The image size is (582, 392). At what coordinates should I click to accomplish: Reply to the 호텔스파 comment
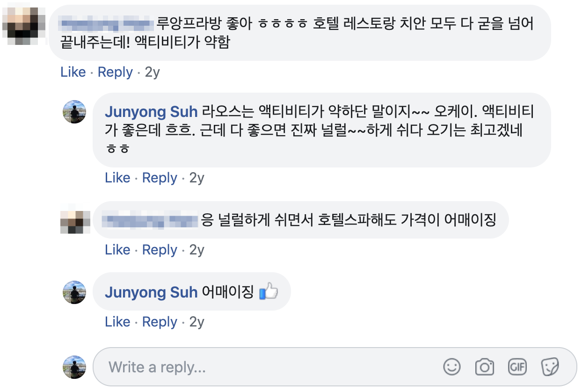point(160,249)
